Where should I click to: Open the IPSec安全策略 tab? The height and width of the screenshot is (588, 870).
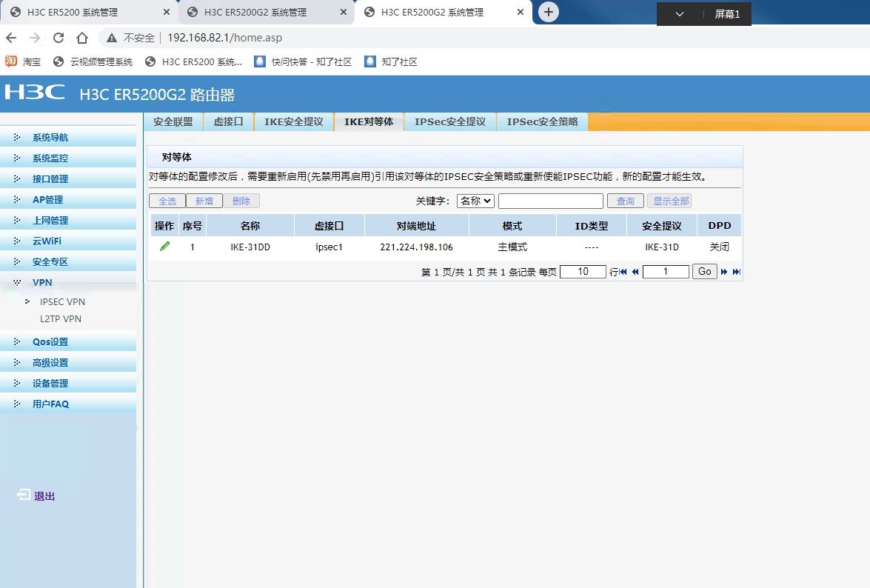click(x=542, y=121)
